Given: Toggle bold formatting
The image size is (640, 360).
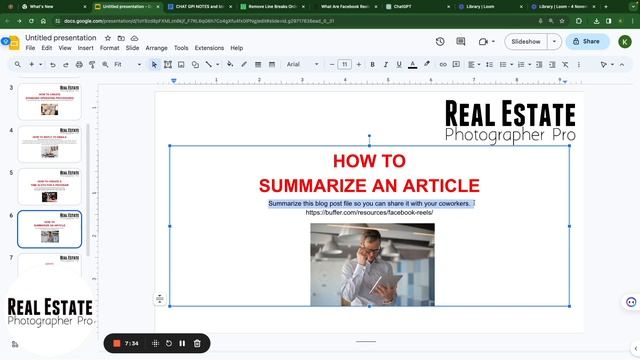Looking at the screenshot, I should (x=372, y=64).
